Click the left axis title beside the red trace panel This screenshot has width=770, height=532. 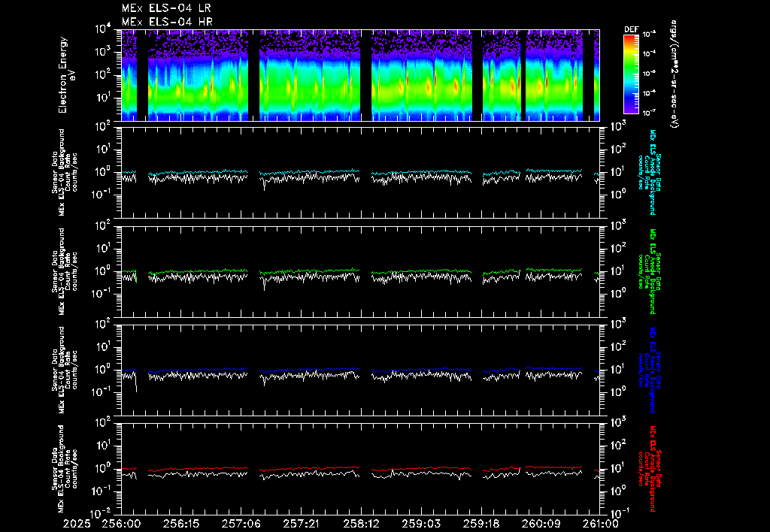coord(65,469)
